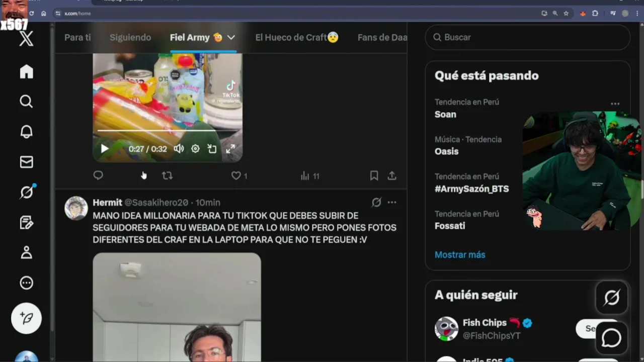Seek along the video progress bar
This screenshot has height=362, width=644.
click(167, 130)
